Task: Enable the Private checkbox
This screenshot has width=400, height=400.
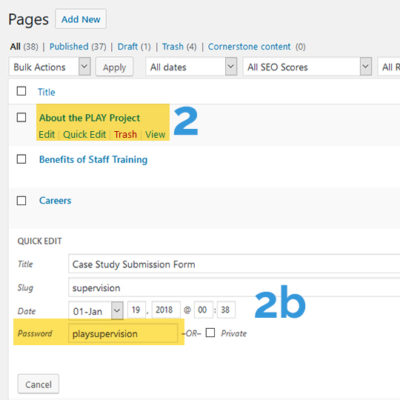Action: (x=210, y=333)
